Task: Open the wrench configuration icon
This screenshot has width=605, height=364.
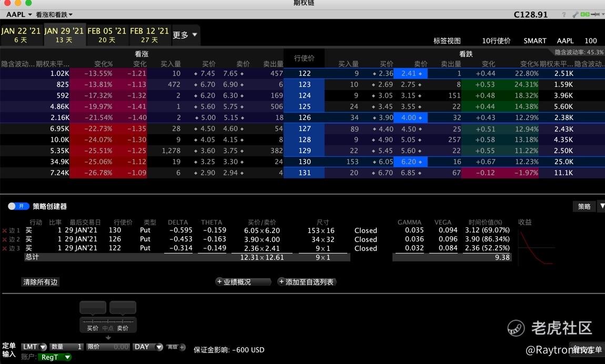Action: tap(576, 15)
